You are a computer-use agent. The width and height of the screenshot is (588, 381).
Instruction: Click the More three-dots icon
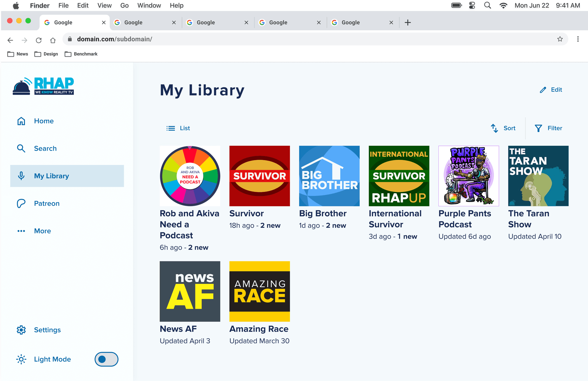[x=21, y=231]
